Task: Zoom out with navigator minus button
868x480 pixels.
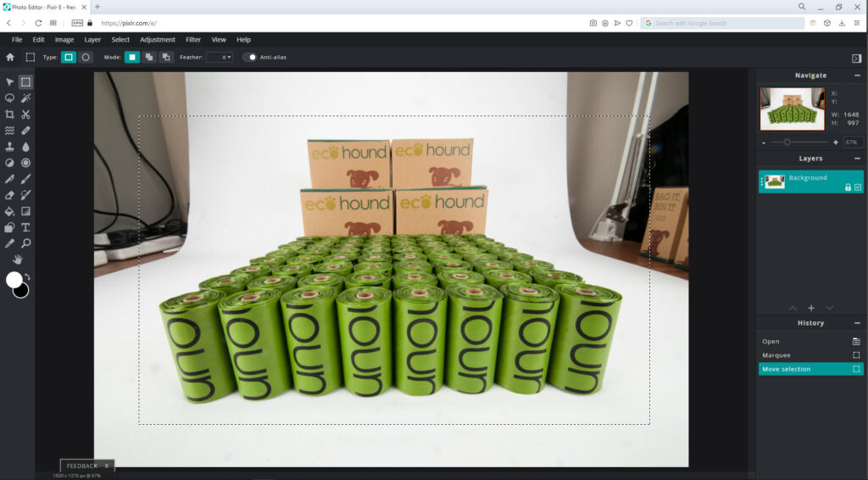Action: 764,142
